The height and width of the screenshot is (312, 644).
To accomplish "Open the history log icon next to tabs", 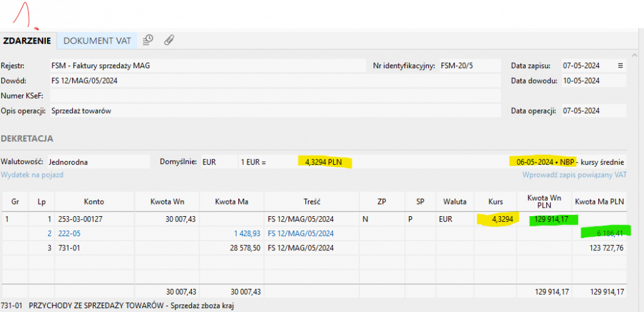I will tap(147, 40).
